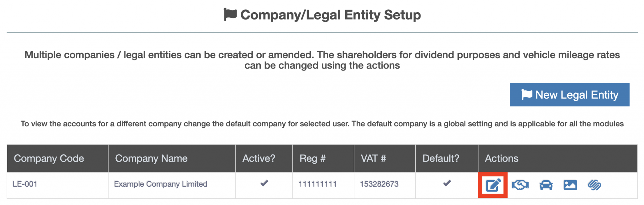Screen dimensions: 644x205
Task: Click the VAT # column header
Action: [x=373, y=158]
